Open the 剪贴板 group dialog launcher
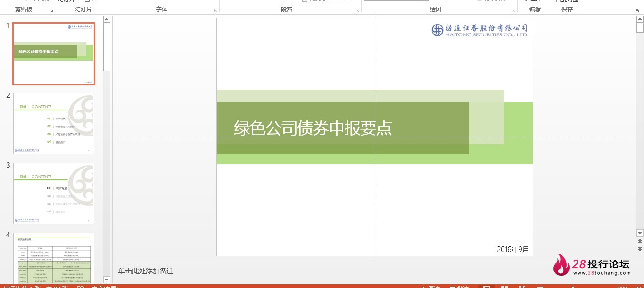 pyautogui.click(x=51, y=10)
